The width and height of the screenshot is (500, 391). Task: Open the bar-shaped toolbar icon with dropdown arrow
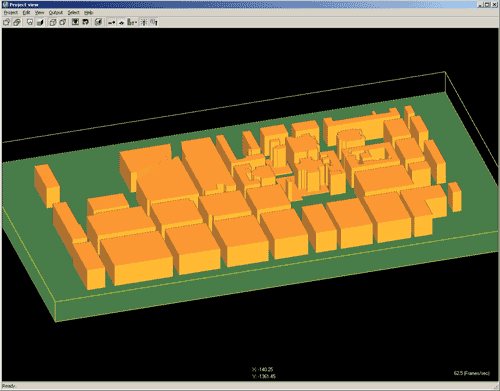132,22
